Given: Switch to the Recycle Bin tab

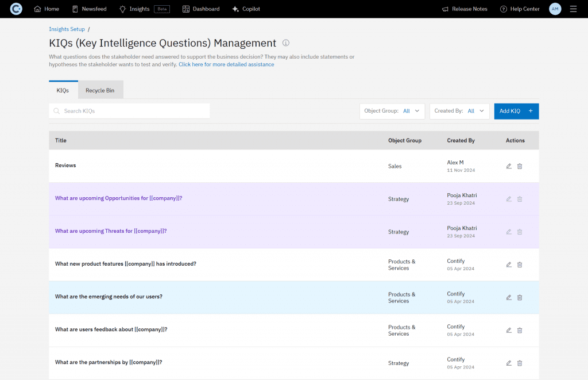Looking at the screenshot, I should 100,90.
